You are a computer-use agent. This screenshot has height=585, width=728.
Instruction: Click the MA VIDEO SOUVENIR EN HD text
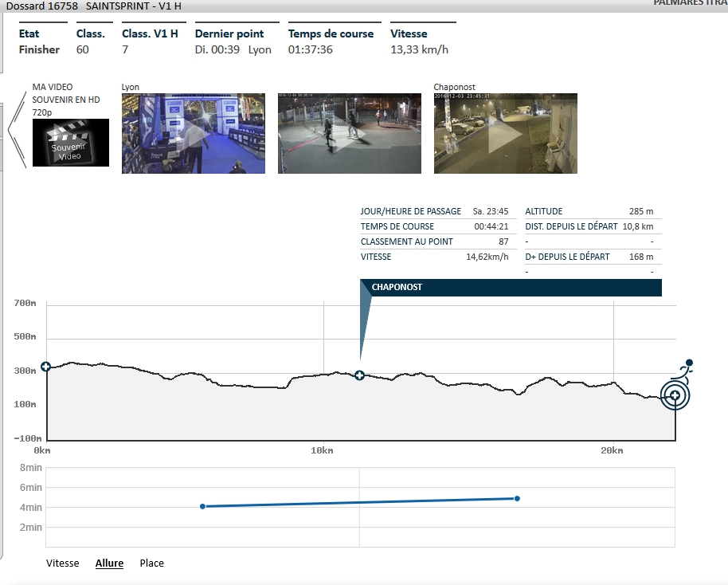click(x=66, y=100)
